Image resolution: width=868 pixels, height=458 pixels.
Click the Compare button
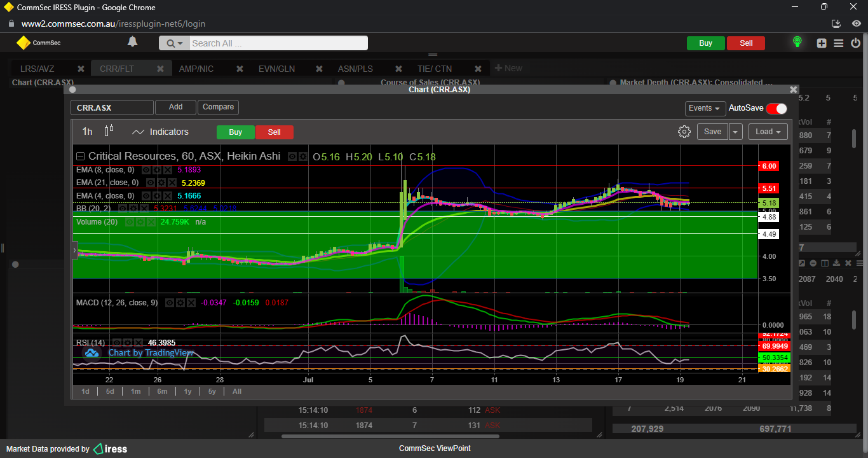point(219,107)
